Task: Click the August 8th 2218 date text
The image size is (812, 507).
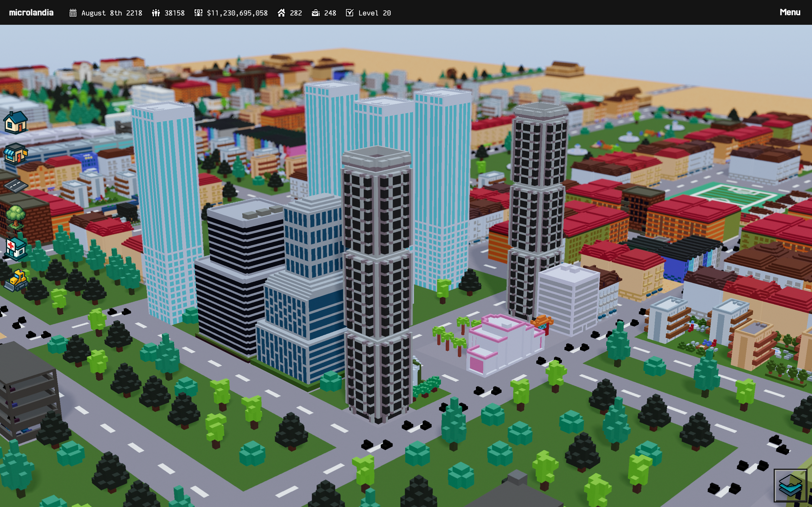Action: [112, 13]
